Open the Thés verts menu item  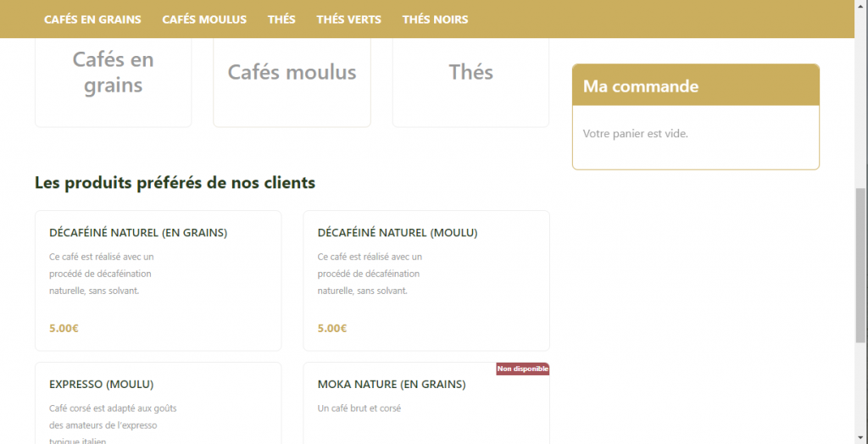[x=348, y=19]
